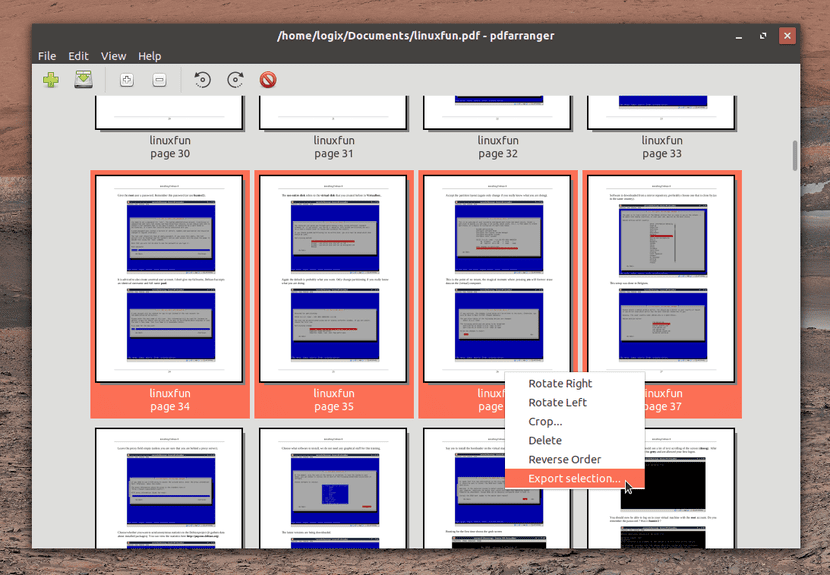Choose Rotate Left from context menu

[574, 402]
